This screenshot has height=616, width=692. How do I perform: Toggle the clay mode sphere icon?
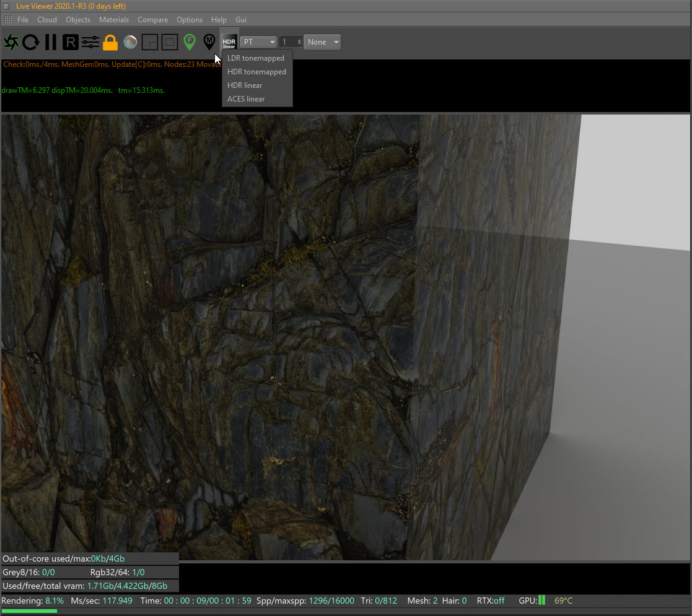(130, 42)
